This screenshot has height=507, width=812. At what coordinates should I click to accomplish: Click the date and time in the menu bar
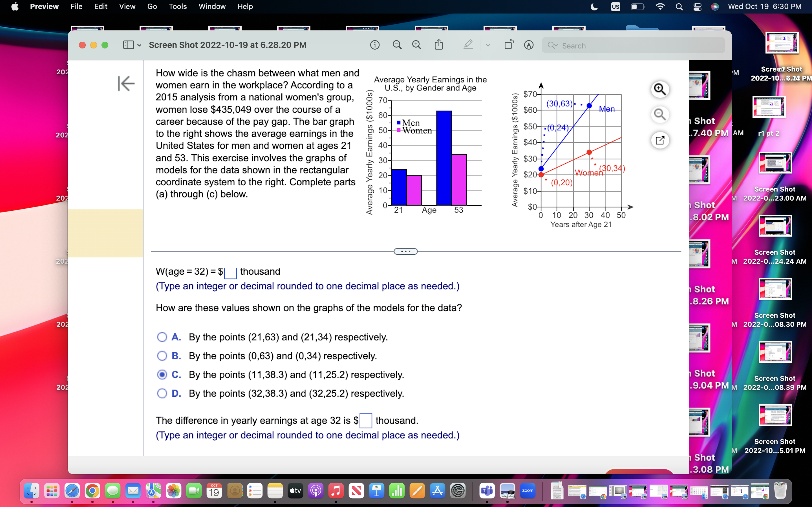(x=766, y=6)
